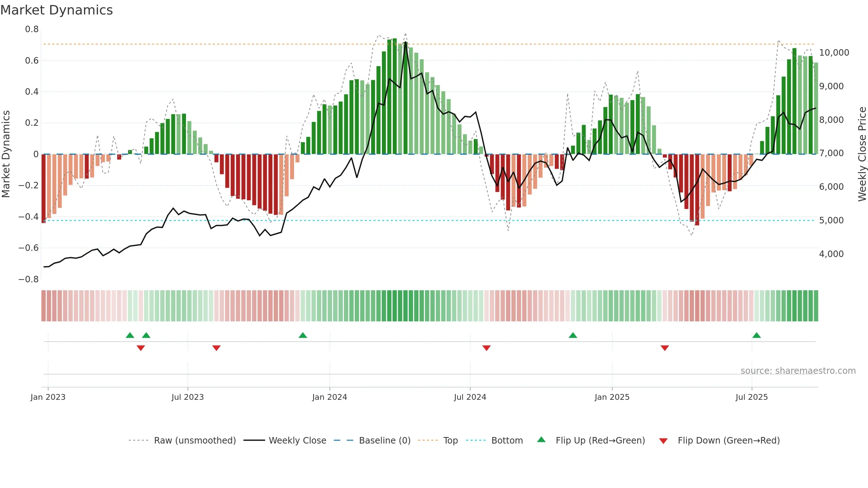The image size is (868, 488).
Task: Click the −0.2 tick on the left axis
Action: pyautogui.click(x=29, y=185)
